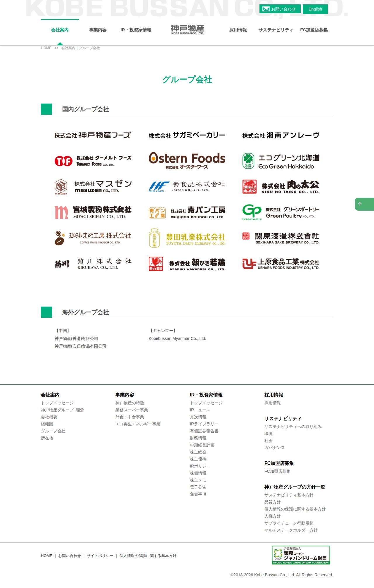Open footer link ガバナンス
Viewport: 374px width, 588px height.
coord(275,448)
